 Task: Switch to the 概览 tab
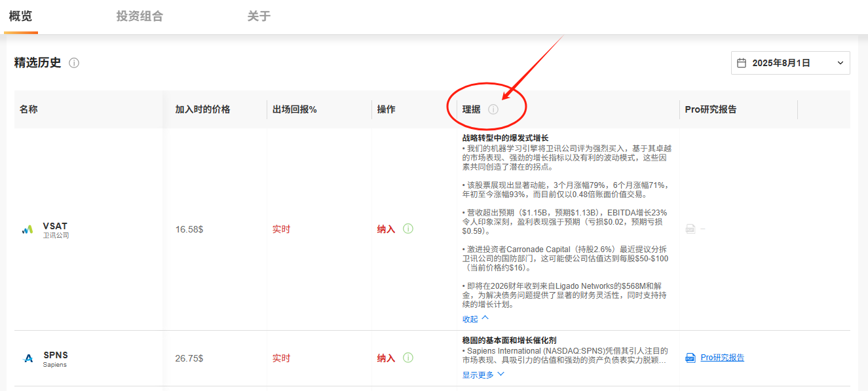coord(20,16)
